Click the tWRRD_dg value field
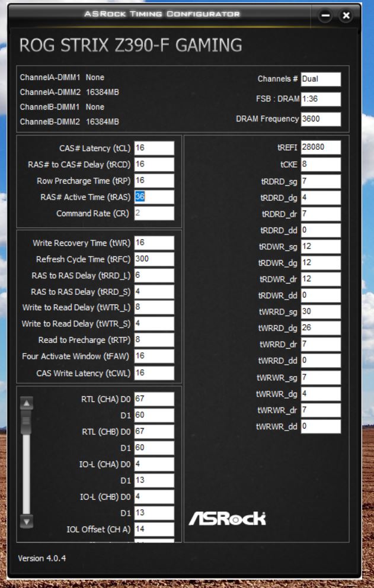The height and width of the screenshot is (588, 374). point(321,327)
